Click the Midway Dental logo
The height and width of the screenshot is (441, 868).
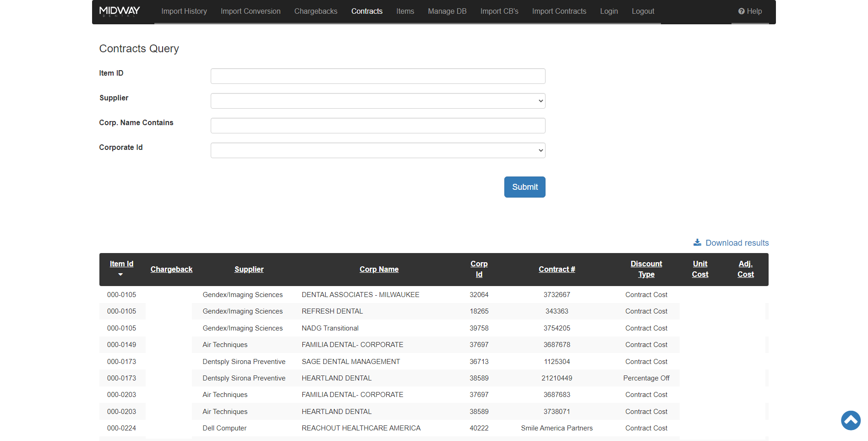[120, 11]
